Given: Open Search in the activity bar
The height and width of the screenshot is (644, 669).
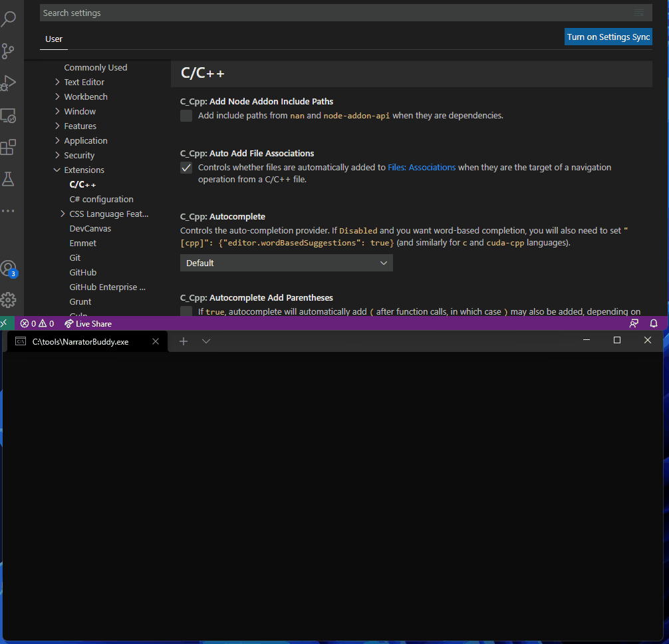Looking at the screenshot, I should tap(9, 18).
